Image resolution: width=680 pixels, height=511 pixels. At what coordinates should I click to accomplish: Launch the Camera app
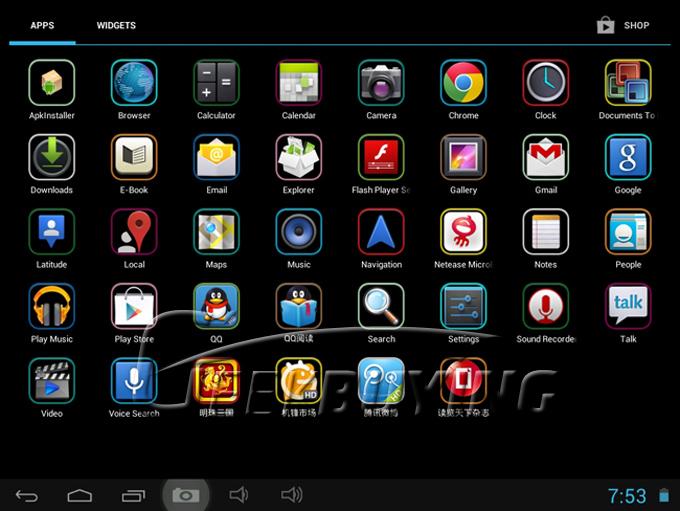click(381, 83)
